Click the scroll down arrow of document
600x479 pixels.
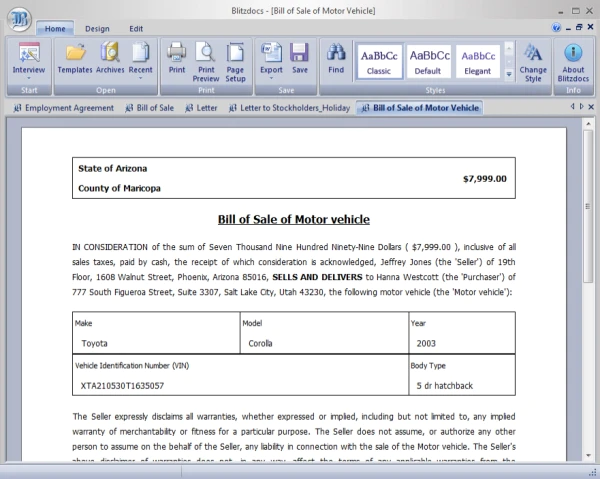[588, 455]
